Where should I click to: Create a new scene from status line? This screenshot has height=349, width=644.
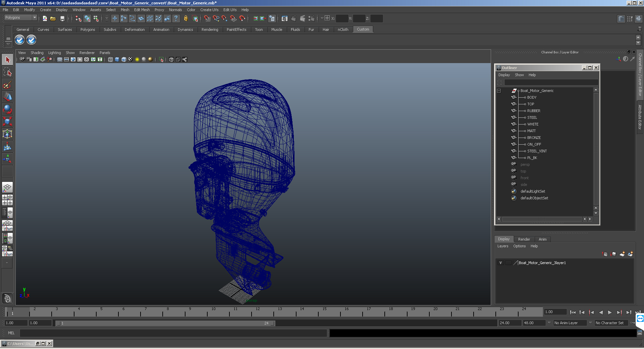45,18
